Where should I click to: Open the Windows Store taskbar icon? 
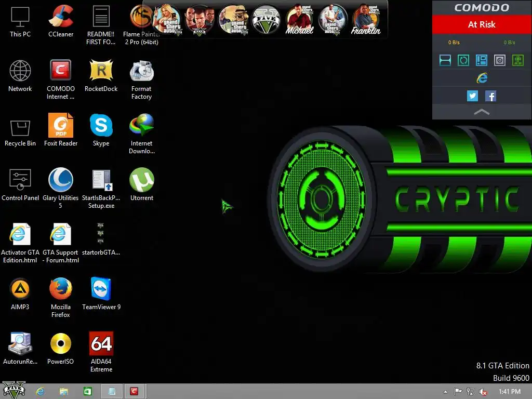pyautogui.click(x=87, y=392)
